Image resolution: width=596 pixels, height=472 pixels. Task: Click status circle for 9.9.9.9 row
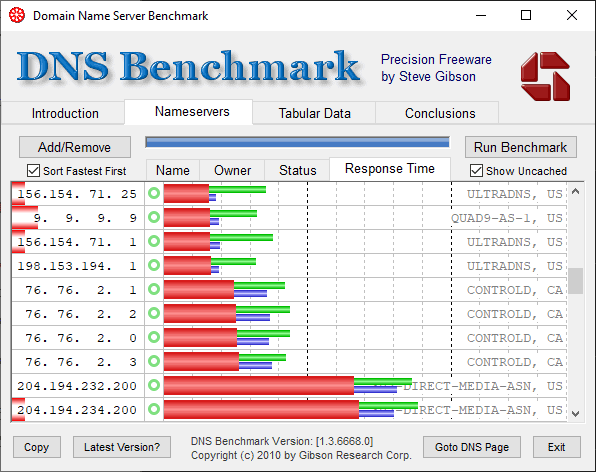154,217
